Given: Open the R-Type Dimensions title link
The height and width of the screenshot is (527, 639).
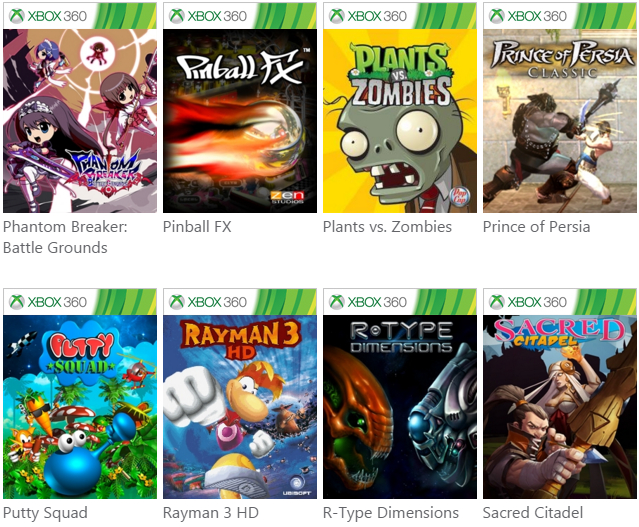Looking at the screenshot, I should click(391, 513).
